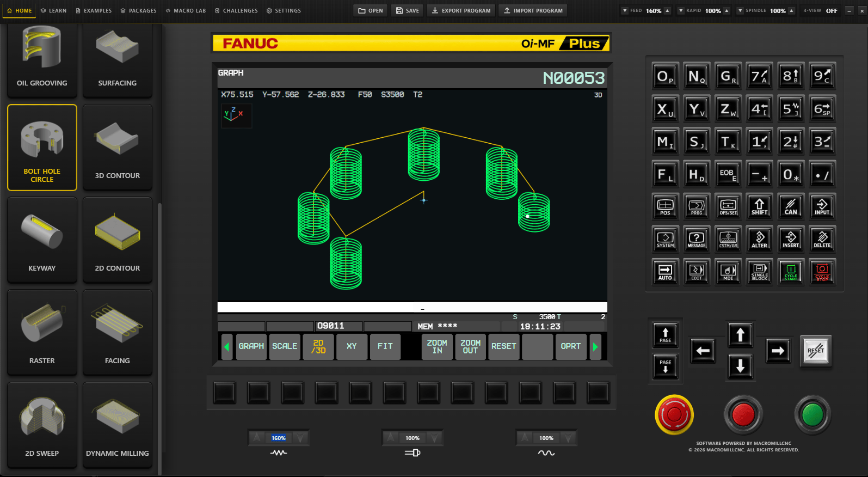The width and height of the screenshot is (868, 477).
Task: Open the LEARN tab
Action: 53,10
